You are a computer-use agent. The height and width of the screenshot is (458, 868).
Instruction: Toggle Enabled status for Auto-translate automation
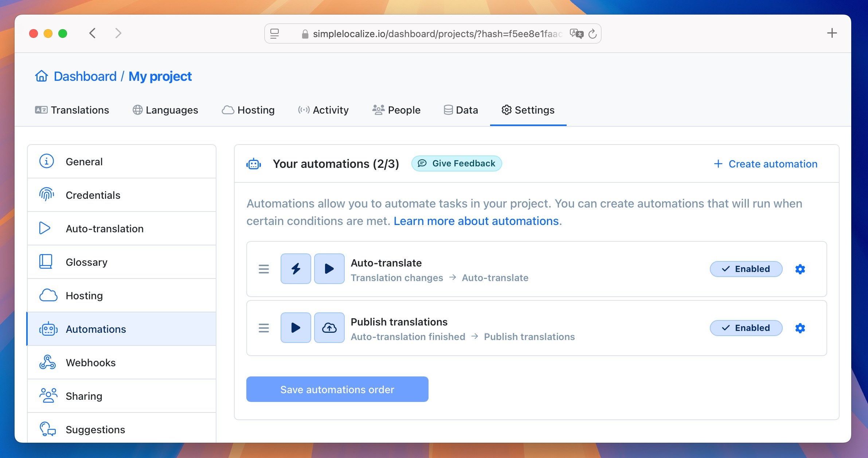tap(746, 269)
